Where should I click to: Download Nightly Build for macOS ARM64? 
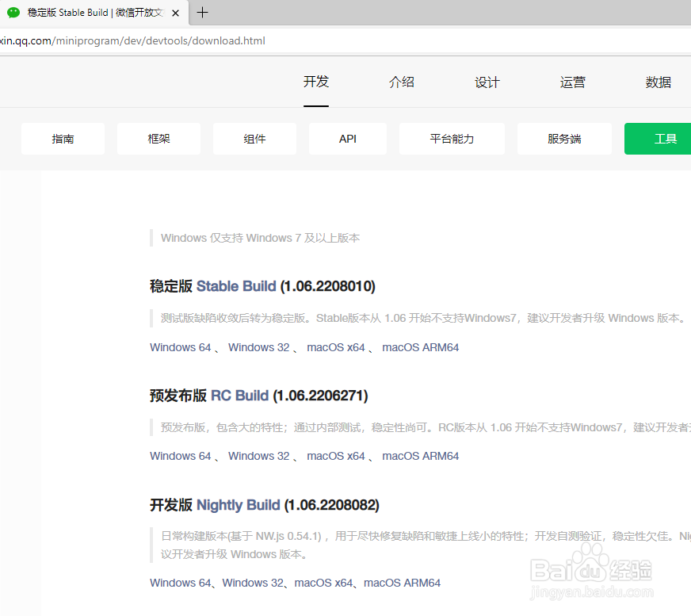[402, 583]
